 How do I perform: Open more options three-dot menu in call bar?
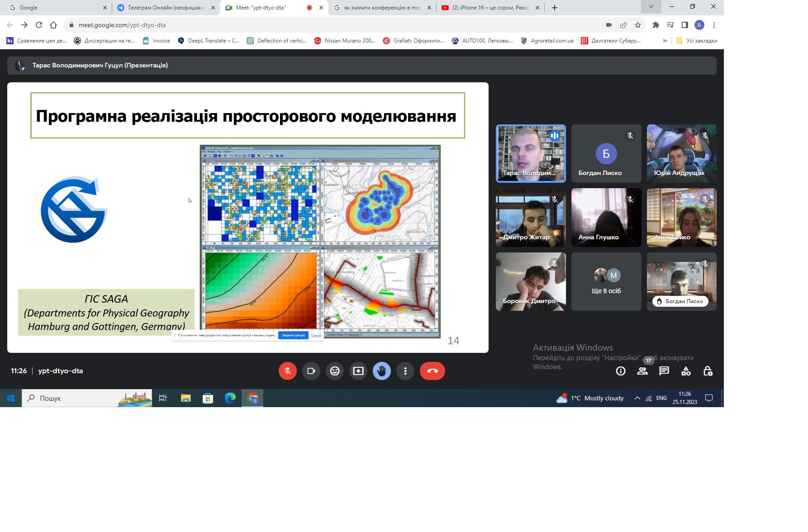pos(405,371)
